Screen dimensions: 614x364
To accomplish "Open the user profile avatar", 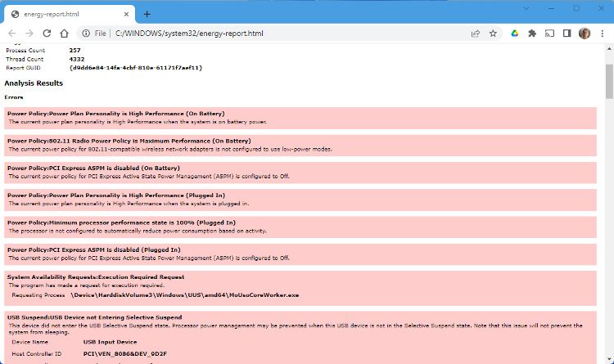I will (x=584, y=34).
